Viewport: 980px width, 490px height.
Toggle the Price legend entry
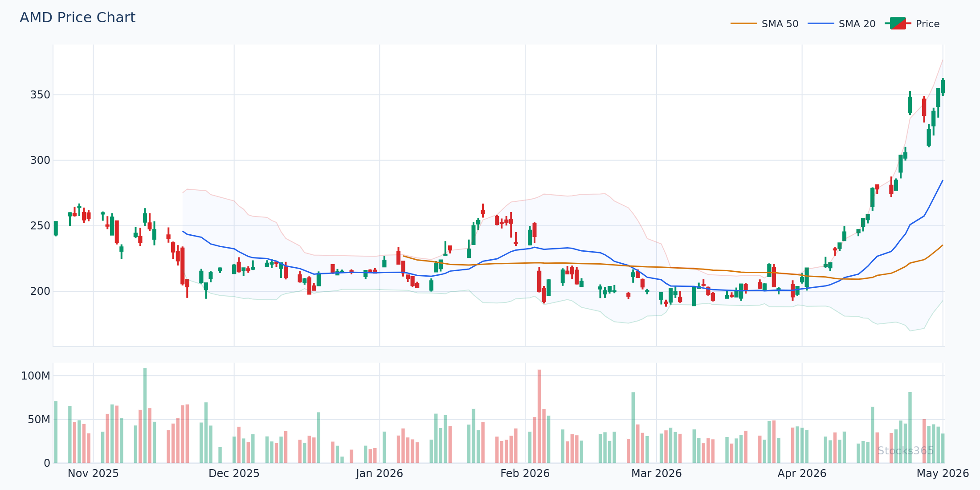[x=912, y=24]
